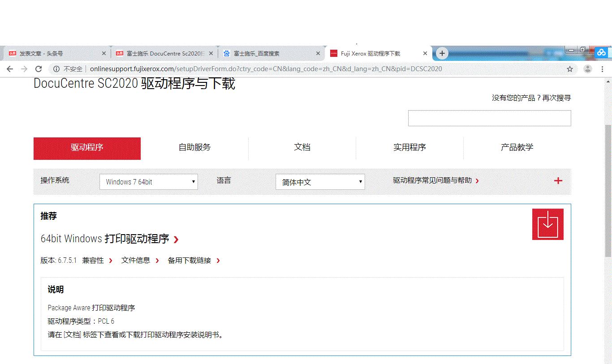Viewport: 612px width, 364px height.
Task: Select the 实用程序 tab
Action: (409, 147)
